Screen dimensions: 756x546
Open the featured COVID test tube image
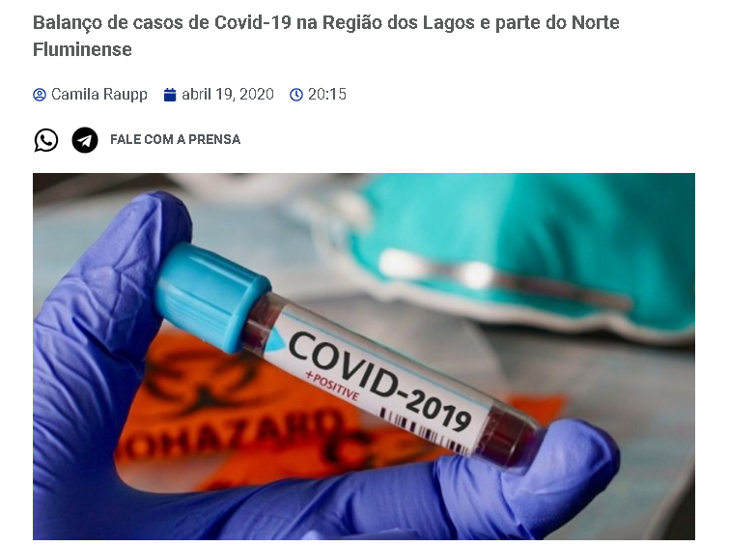tap(364, 357)
